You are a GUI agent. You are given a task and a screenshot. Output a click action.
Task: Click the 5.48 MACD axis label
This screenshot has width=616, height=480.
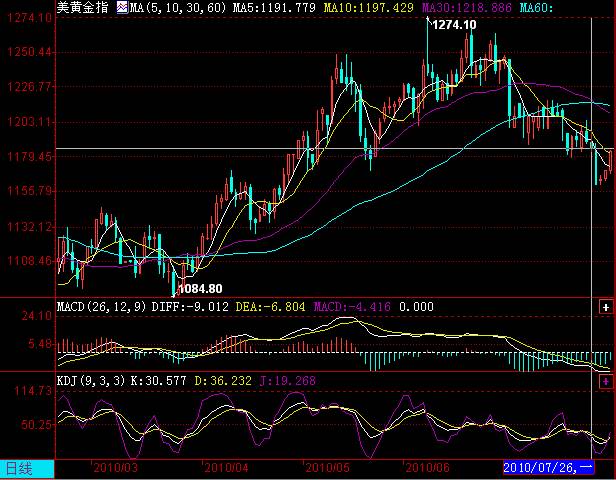click(40, 344)
